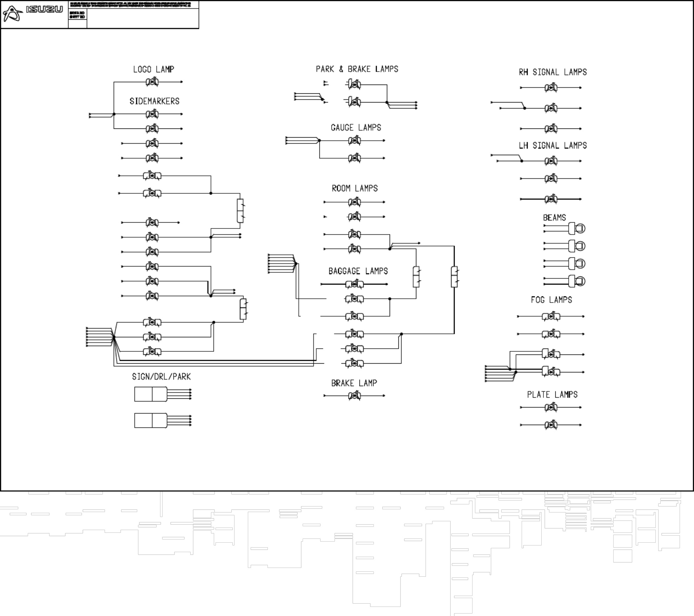The width and height of the screenshot is (694, 616).
Task: Select the first lamp symbol under RH SIGNAL LAMPS
Action: click(551, 87)
